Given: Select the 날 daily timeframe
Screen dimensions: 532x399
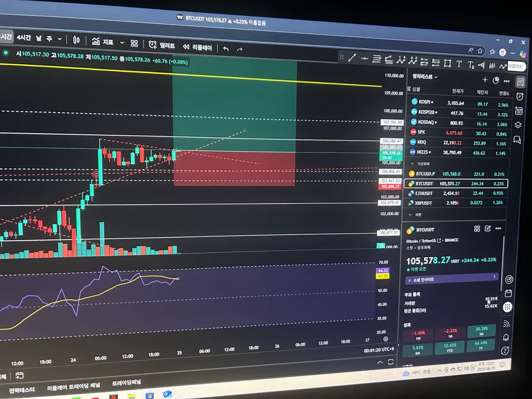Looking at the screenshot, I should pyautogui.click(x=39, y=39).
